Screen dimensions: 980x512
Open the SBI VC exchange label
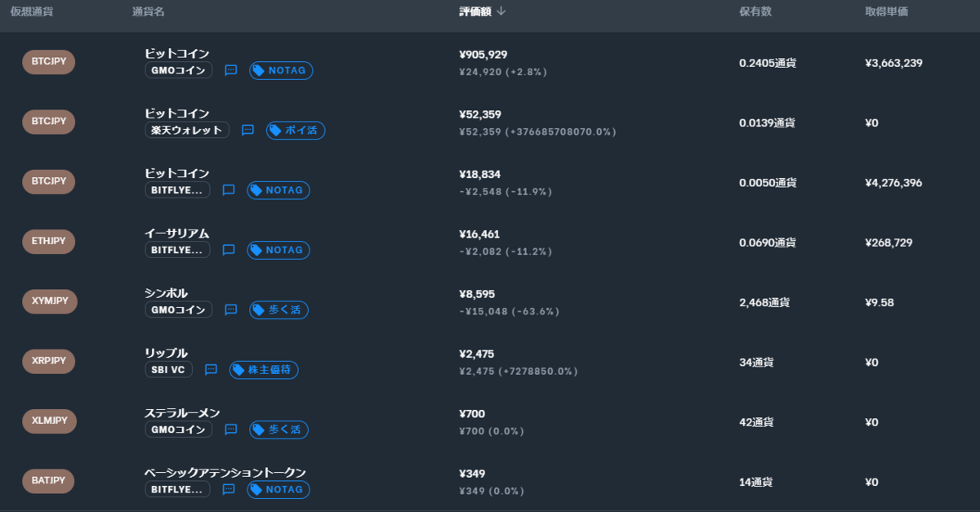[168, 370]
